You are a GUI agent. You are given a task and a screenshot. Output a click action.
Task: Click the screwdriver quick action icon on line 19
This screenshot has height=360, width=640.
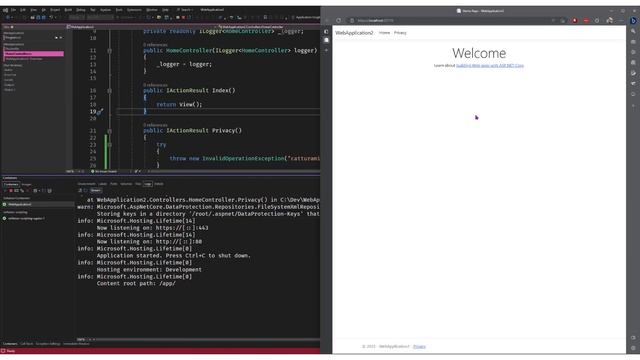(x=100, y=111)
